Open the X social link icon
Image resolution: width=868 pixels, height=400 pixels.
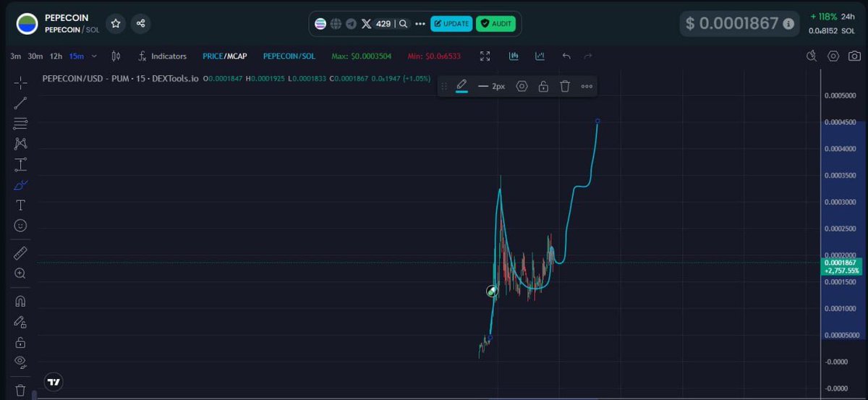point(366,24)
